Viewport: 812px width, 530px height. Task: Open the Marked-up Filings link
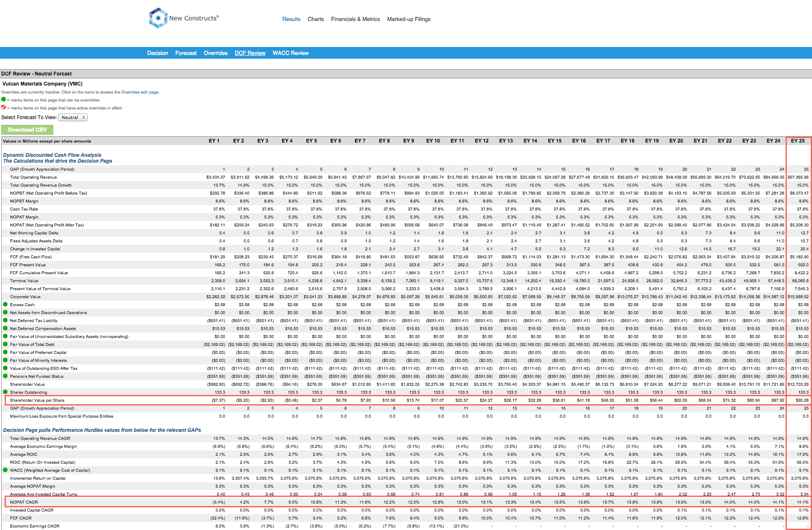(408, 19)
